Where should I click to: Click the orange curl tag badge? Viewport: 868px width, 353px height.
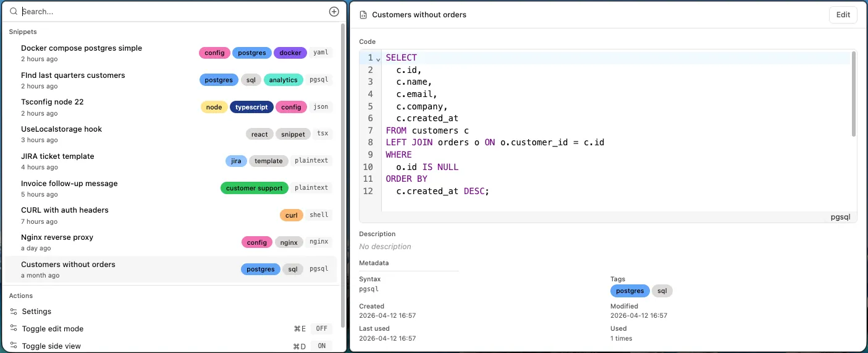(x=292, y=215)
